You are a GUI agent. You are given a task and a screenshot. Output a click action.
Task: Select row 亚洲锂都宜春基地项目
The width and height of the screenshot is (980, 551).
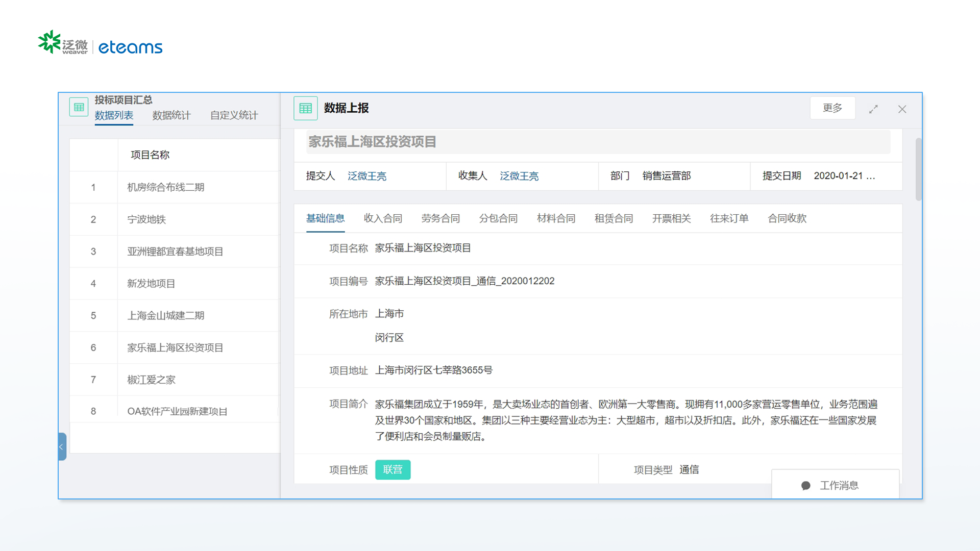pyautogui.click(x=175, y=252)
